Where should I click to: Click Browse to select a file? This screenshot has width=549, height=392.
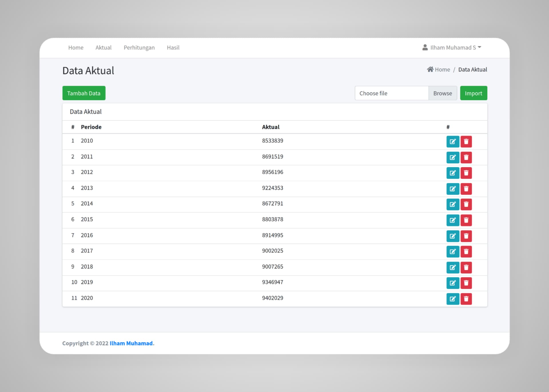(x=442, y=93)
